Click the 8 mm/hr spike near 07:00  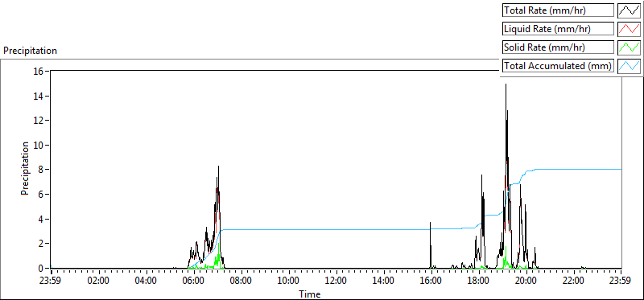(218, 166)
